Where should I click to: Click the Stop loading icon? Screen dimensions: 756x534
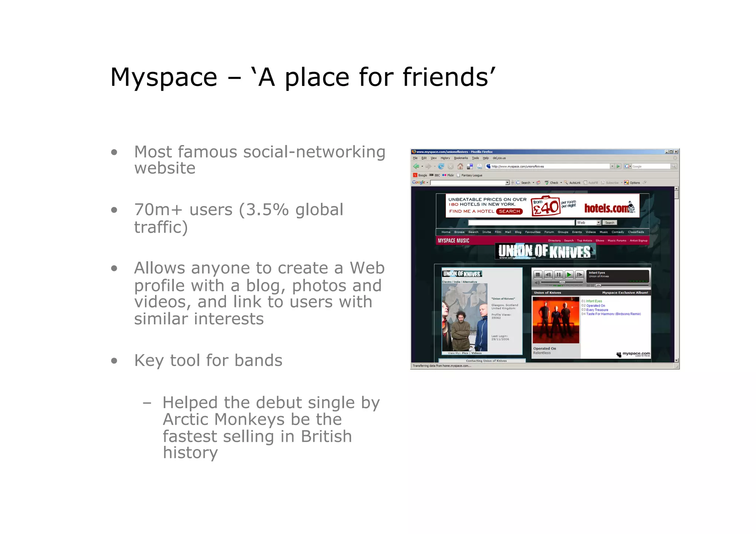coord(450,166)
